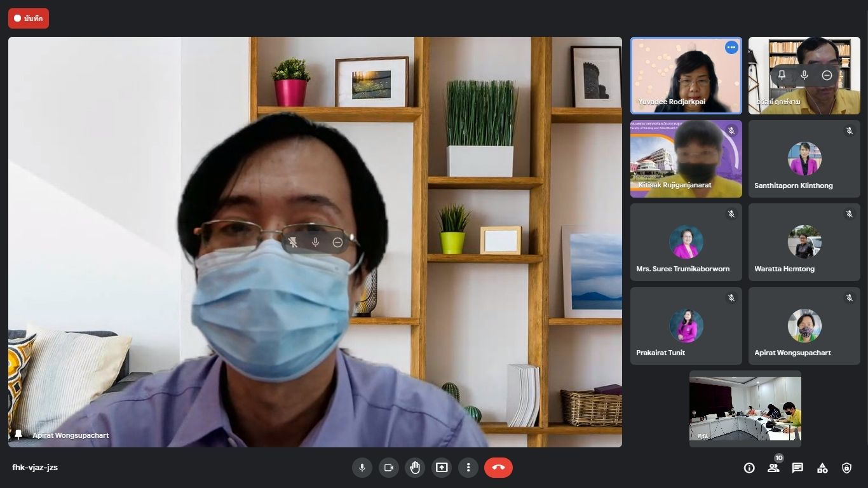This screenshot has width=868, height=488.
Task: Select Santhitaporn Klinthong's participant tile
Action: 804,159
